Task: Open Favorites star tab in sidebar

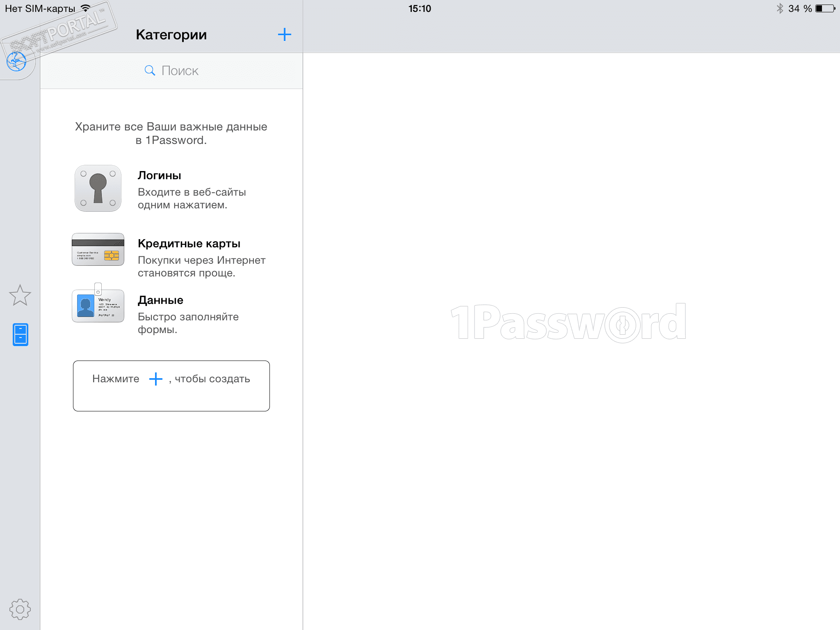Action: [20, 295]
